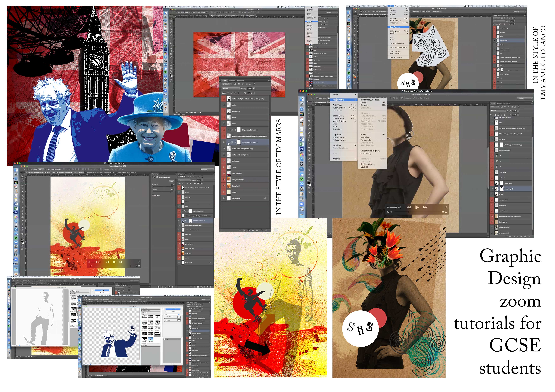555x392 pixels.
Task: Click Add layer mask icon in enlarged Layers panel
Action: tap(249, 230)
